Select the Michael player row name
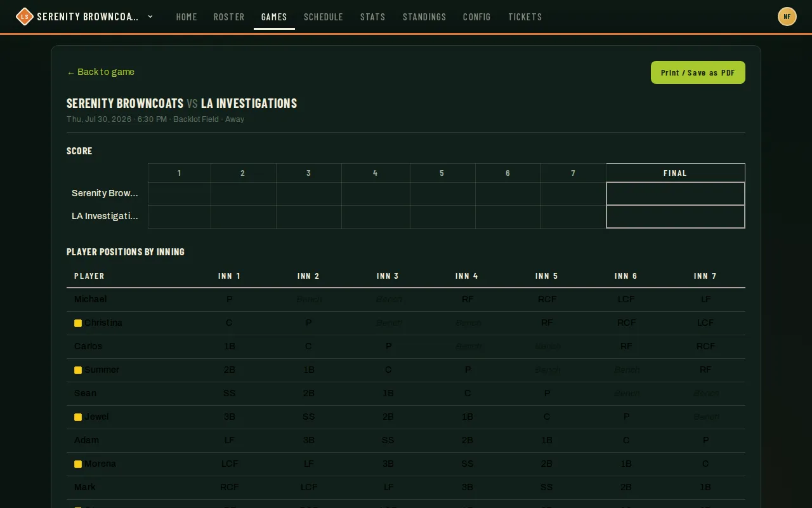 click(x=91, y=299)
